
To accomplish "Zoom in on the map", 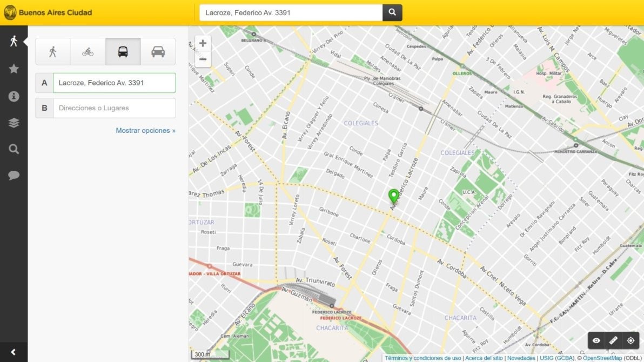I will pos(203,44).
